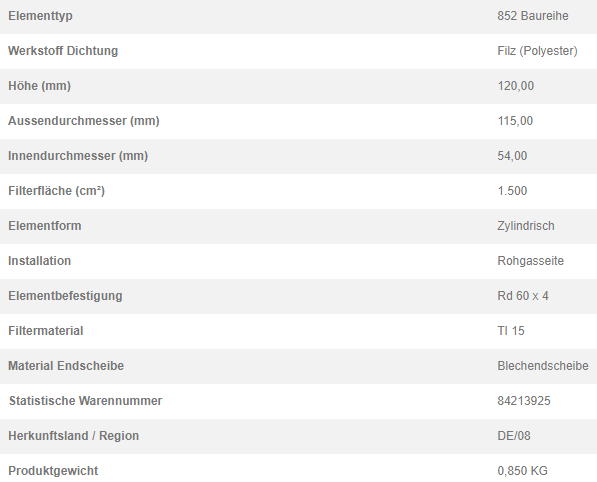
Task: Click the 1.500 Filterfläche value
Action: click(512, 191)
